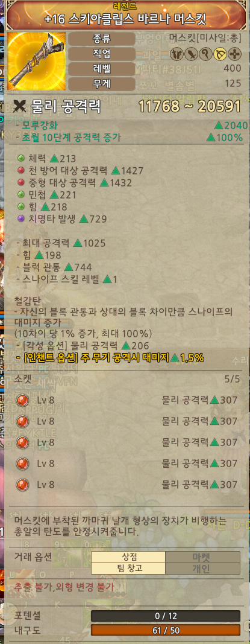Click the purple dot beside 치명타 발생
Screen dimensions: 250x644
[21, 219]
